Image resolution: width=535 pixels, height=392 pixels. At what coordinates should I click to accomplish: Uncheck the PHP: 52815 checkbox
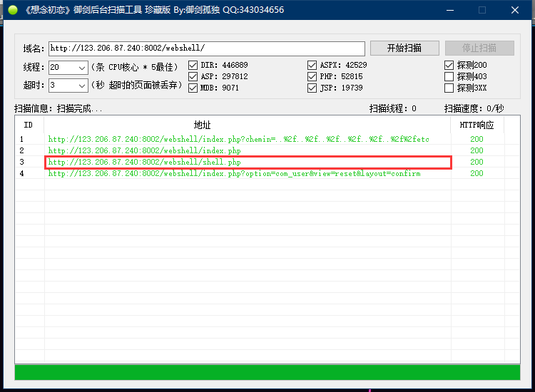312,76
